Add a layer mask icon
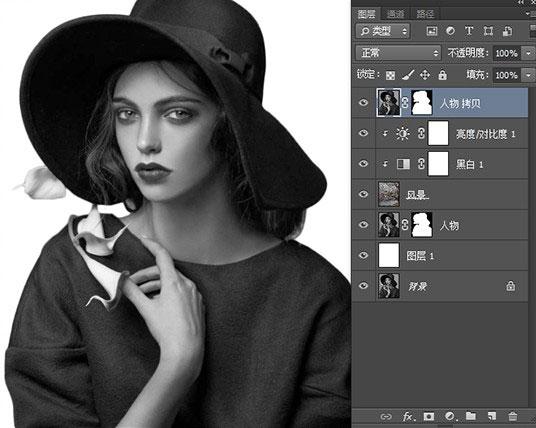Screen dimensions: 536x428 tap(429, 416)
